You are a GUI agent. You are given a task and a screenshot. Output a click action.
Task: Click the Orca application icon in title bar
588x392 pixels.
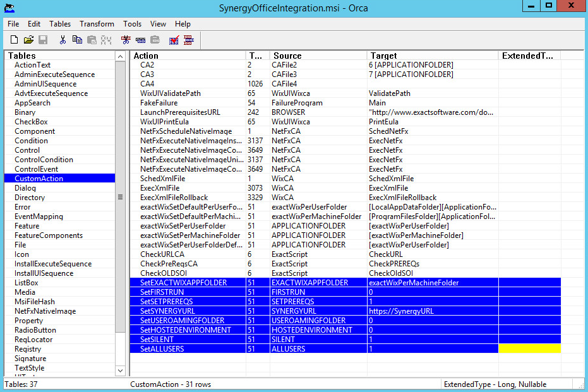(x=9, y=8)
